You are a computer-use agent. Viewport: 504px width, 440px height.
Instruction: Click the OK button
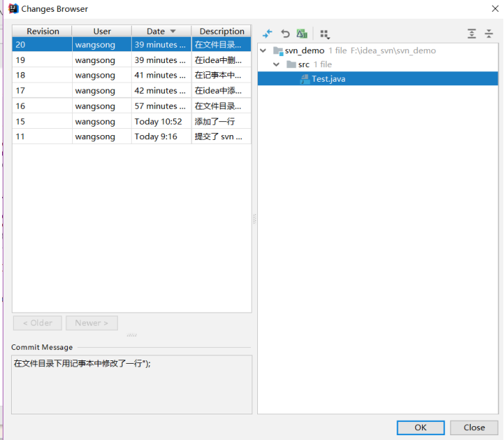point(420,428)
